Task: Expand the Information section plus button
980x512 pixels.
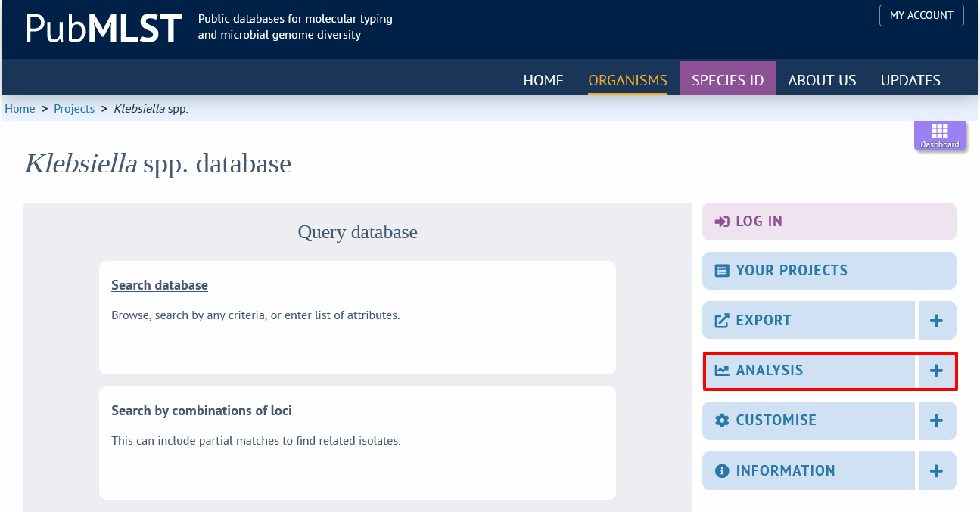Action: tap(937, 470)
